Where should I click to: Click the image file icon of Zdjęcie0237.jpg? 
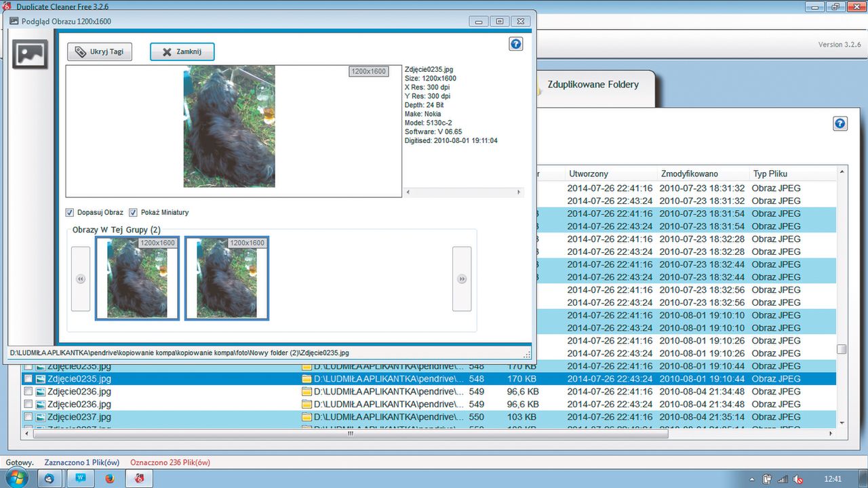[41, 417]
